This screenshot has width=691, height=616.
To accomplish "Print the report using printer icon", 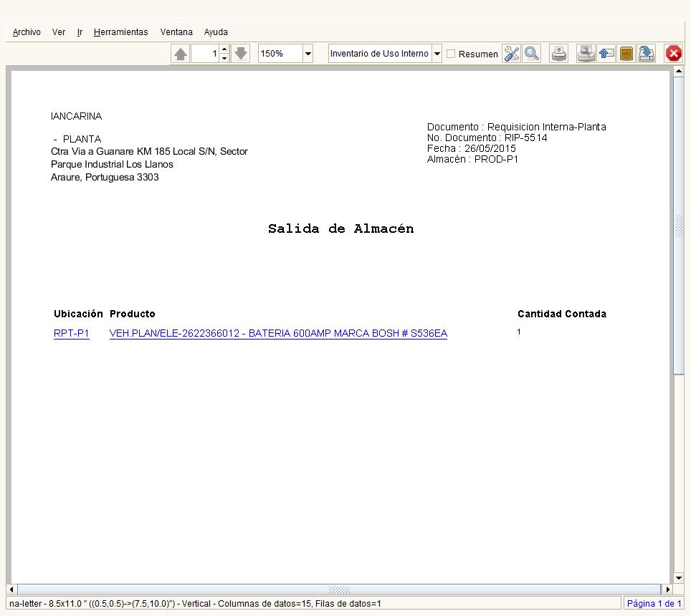I will tap(559, 54).
